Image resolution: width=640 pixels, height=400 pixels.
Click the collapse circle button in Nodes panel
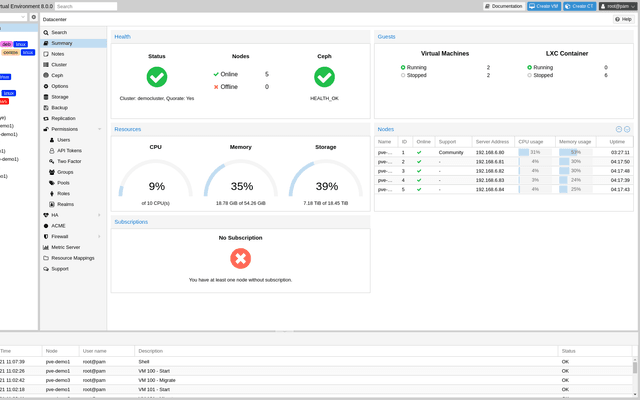click(x=619, y=129)
